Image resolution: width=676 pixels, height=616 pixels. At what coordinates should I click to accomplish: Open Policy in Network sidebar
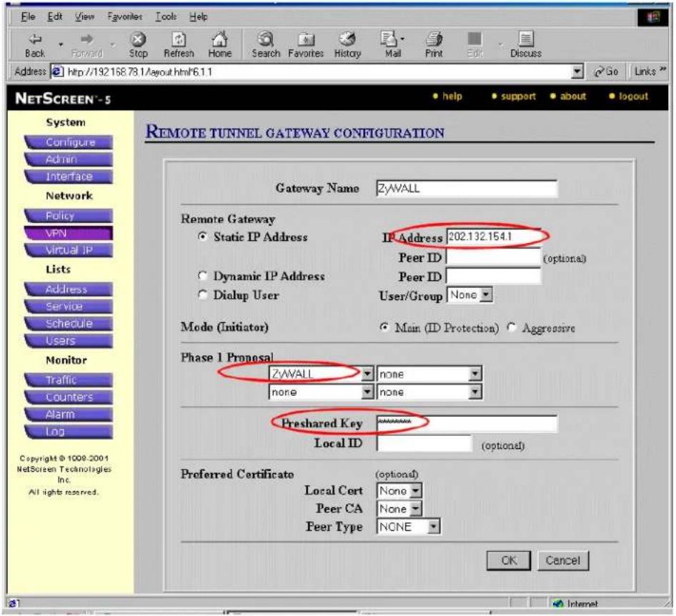pos(69,216)
